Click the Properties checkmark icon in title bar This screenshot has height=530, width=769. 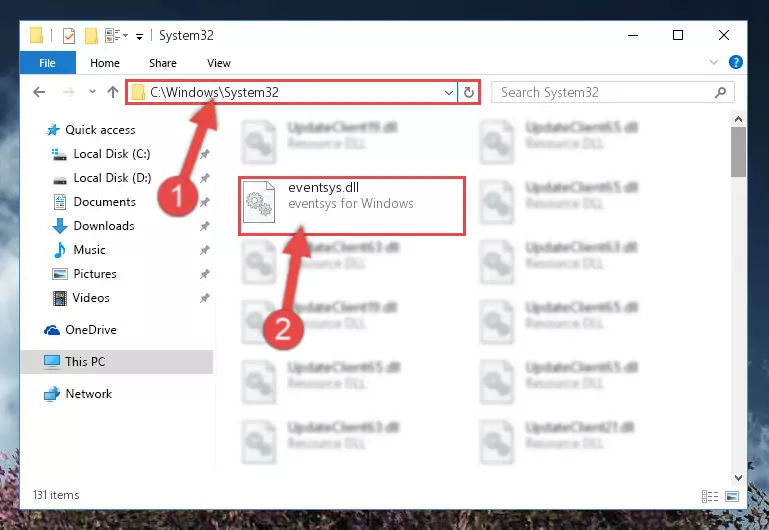click(x=69, y=36)
